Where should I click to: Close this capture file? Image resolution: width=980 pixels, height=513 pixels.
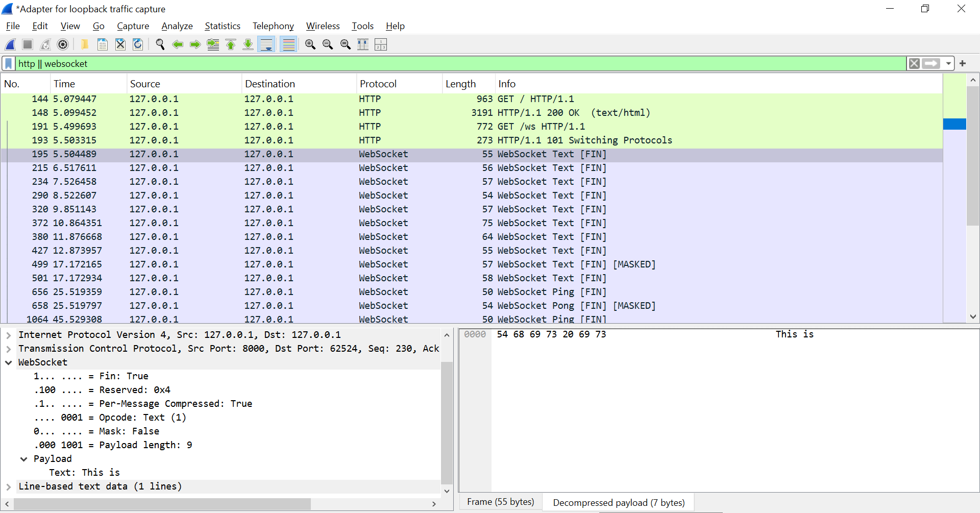[120, 44]
